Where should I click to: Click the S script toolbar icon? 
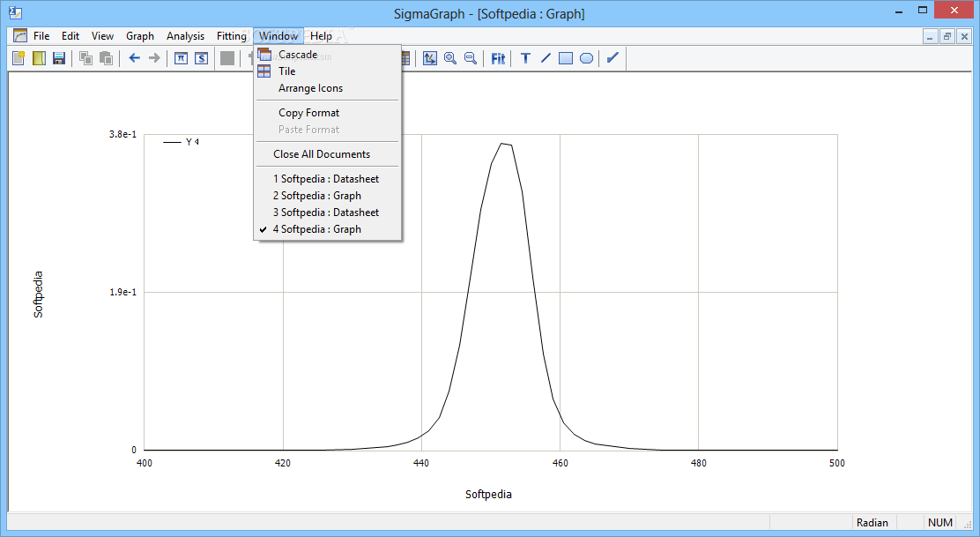[201, 58]
